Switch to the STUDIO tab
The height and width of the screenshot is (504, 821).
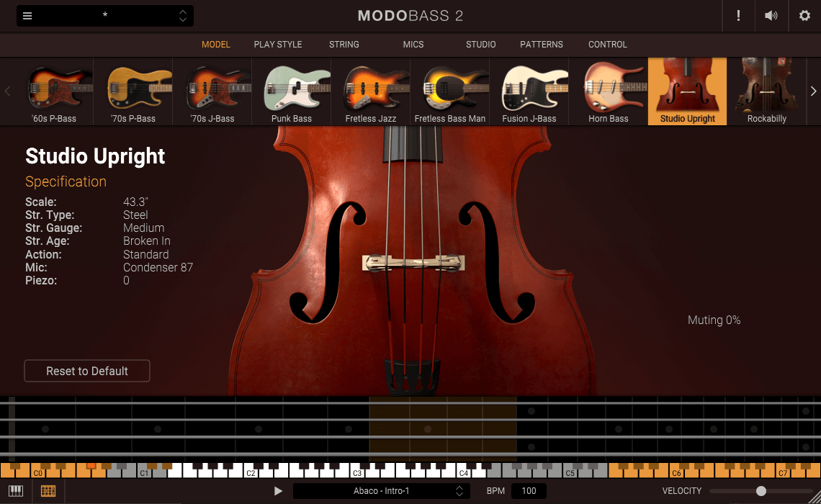(x=480, y=45)
